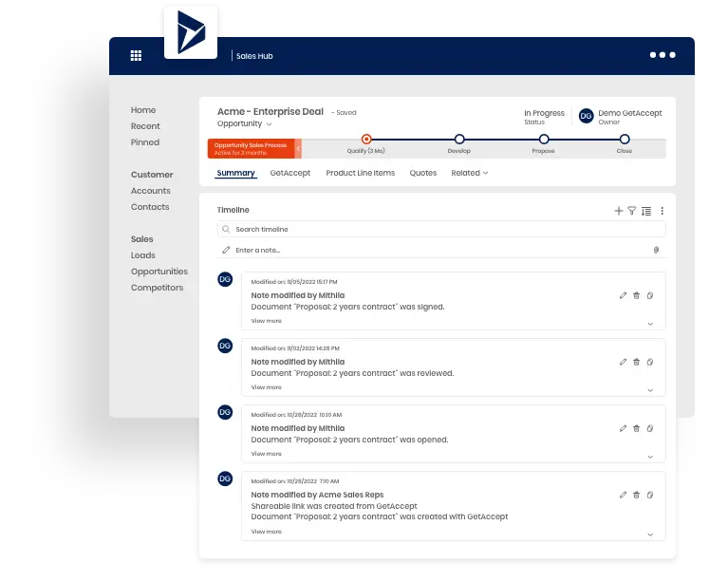Delete the note about contract was signed

[637, 295]
